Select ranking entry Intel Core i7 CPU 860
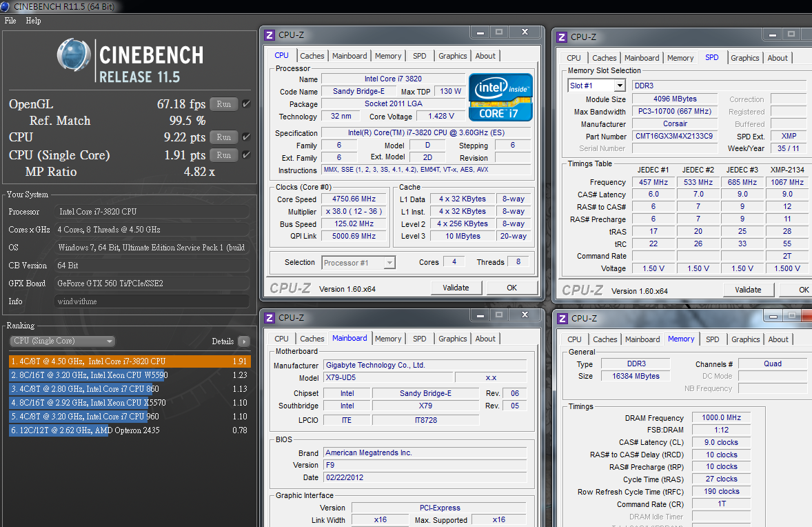The image size is (812, 527). [130, 388]
